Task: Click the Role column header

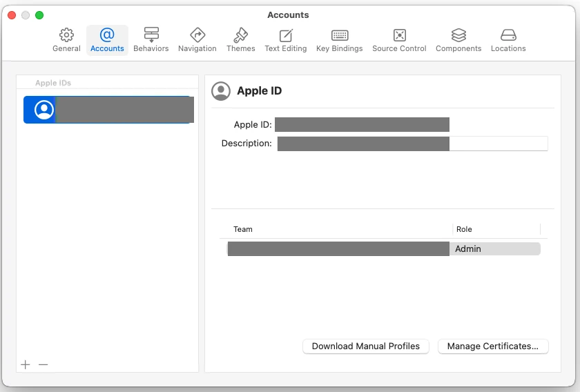Action: click(x=464, y=229)
